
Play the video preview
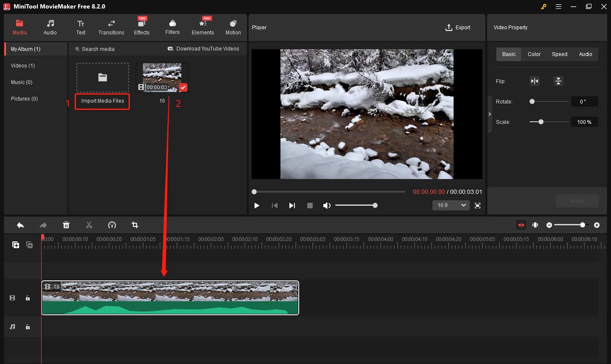(257, 205)
